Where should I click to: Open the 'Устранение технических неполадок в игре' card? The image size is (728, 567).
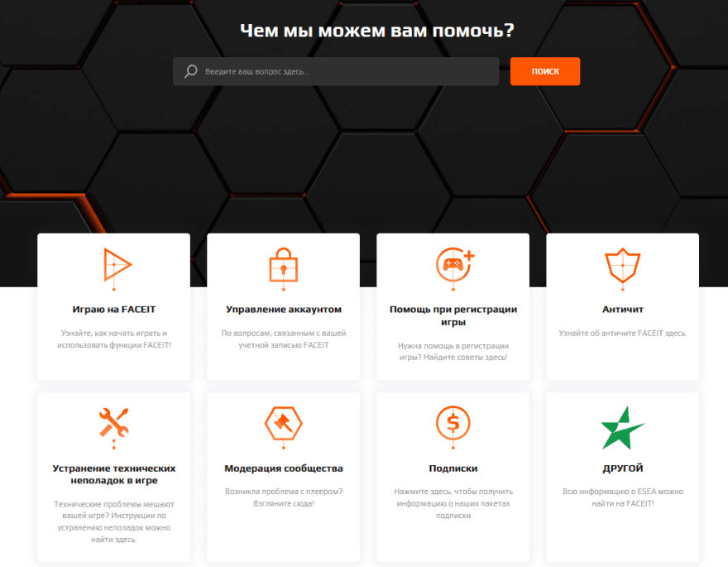(113, 472)
